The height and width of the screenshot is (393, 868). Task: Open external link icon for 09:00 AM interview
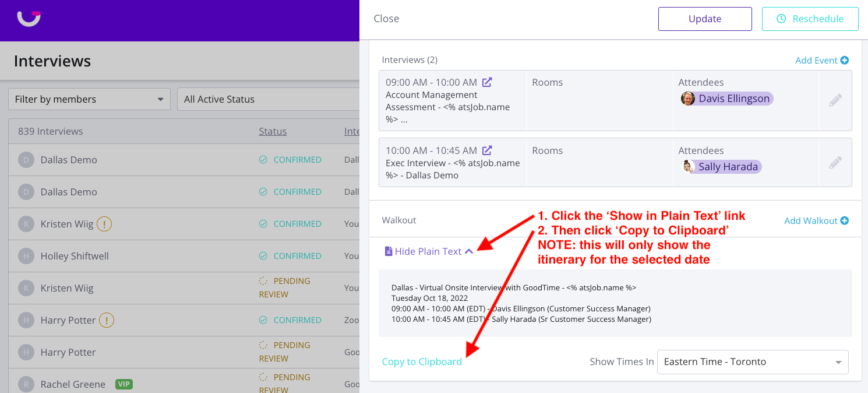[487, 82]
